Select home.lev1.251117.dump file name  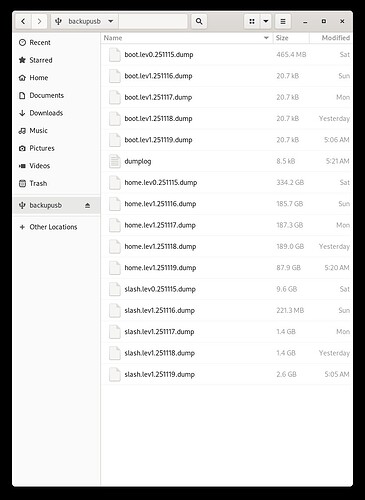pyautogui.click(x=160, y=225)
